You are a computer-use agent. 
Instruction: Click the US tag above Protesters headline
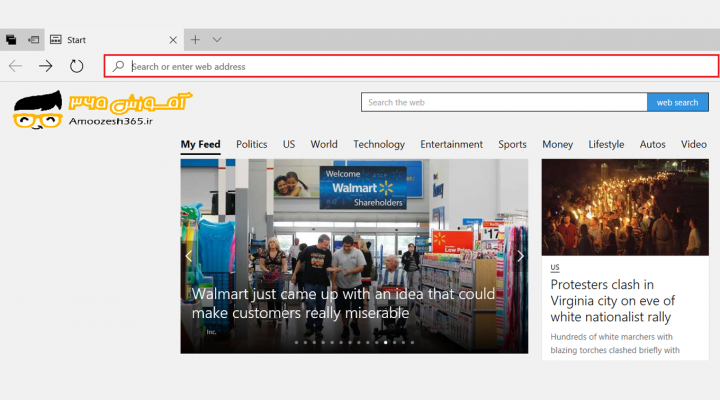(x=555, y=267)
